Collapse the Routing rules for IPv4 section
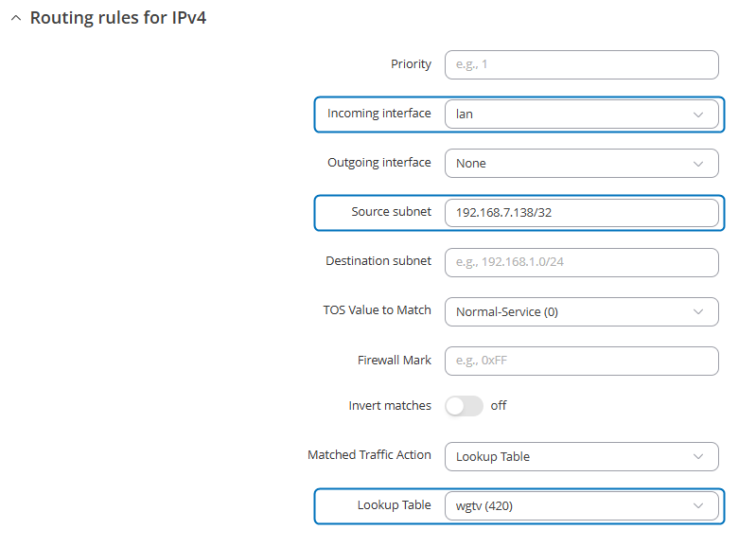The image size is (756, 547). pyautogui.click(x=16, y=18)
